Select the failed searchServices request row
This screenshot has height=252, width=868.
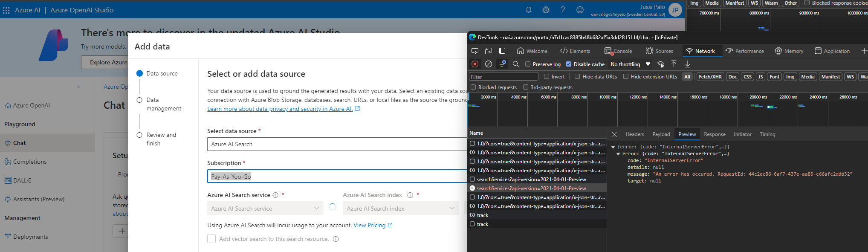537,188
